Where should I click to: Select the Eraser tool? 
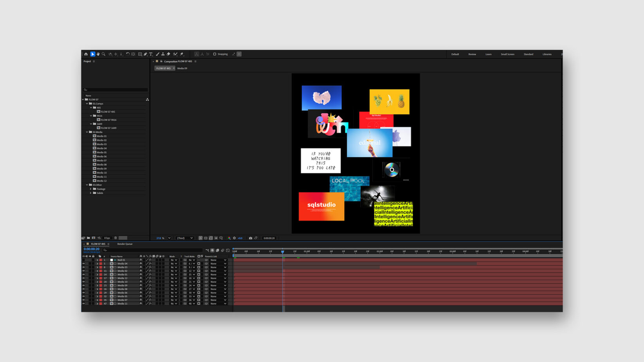click(x=168, y=54)
